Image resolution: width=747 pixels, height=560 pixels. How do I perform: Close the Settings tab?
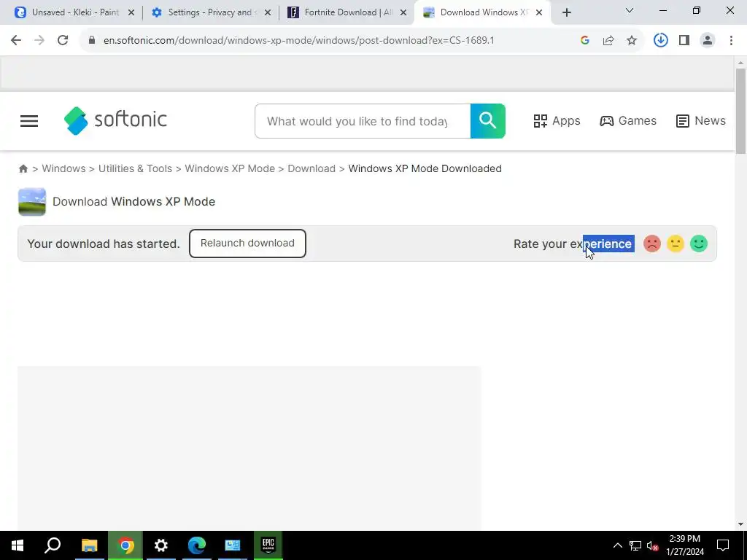coord(267,13)
